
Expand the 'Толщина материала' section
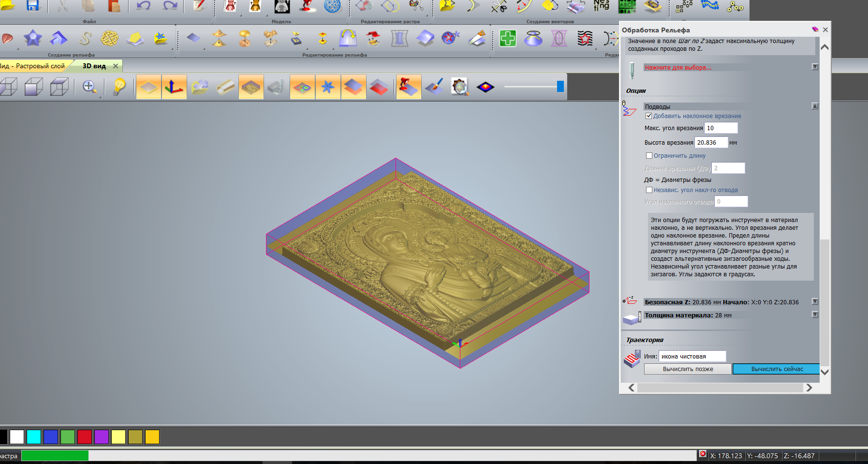click(x=815, y=314)
